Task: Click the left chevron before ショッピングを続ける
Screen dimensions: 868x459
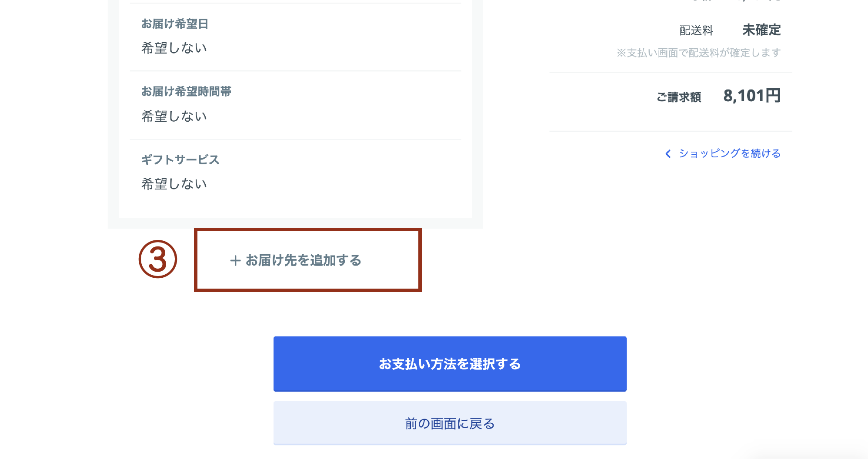Action: point(668,153)
